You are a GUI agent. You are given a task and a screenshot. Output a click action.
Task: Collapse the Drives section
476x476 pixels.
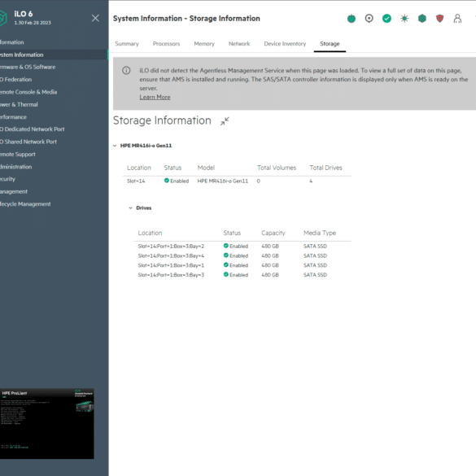pyautogui.click(x=130, y=208)
